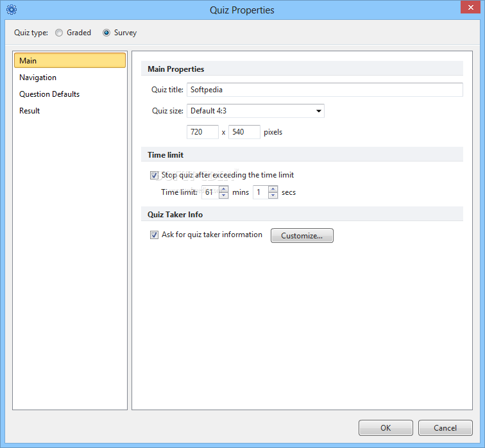485x448 pixels.
Task: Confirm settings with the OK button
Action: click(386, 427)
